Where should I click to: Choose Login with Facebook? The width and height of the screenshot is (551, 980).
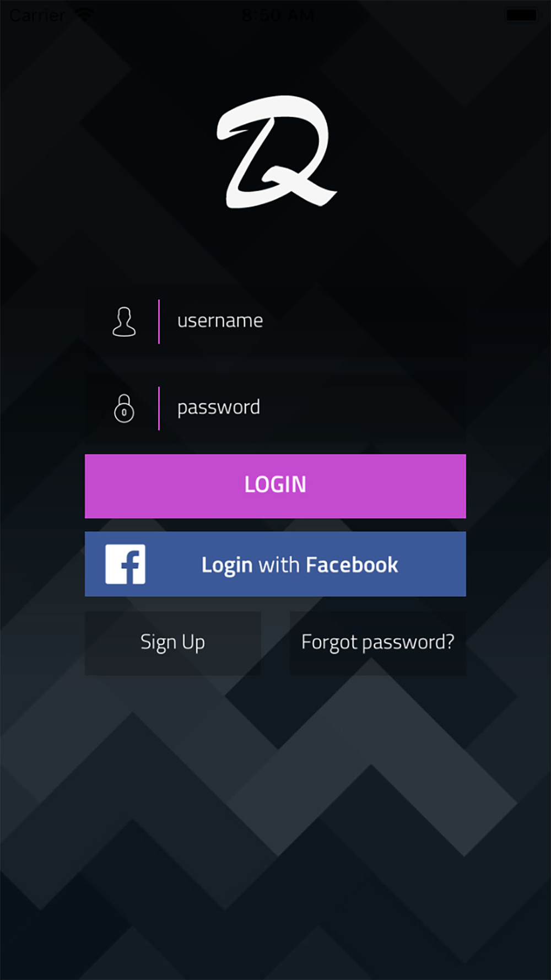pyautogui.click(x=275, y=564)
